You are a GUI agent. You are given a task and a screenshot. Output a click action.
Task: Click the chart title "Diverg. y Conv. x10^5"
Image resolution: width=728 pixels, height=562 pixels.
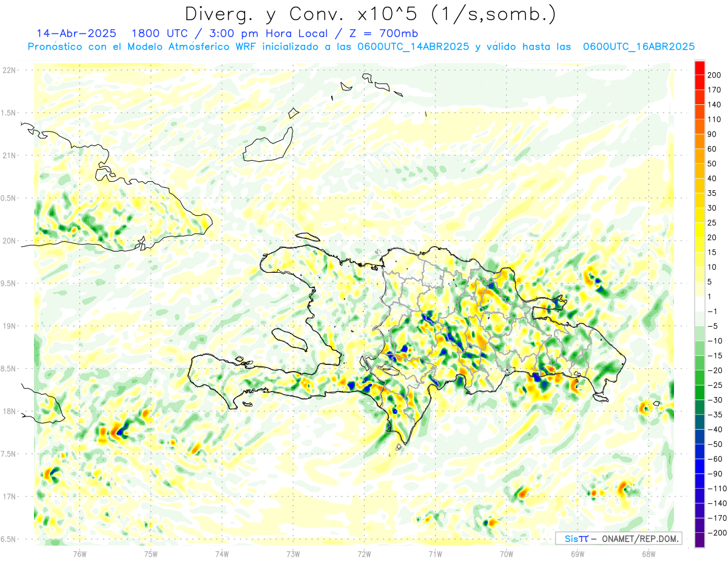(304, 13)
